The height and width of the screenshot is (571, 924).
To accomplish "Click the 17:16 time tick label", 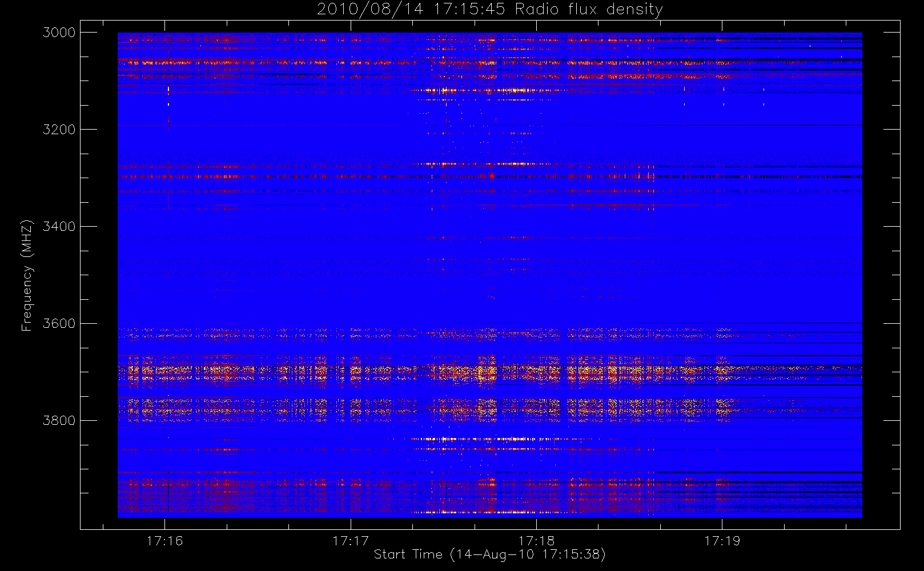I will coord(165,541).
